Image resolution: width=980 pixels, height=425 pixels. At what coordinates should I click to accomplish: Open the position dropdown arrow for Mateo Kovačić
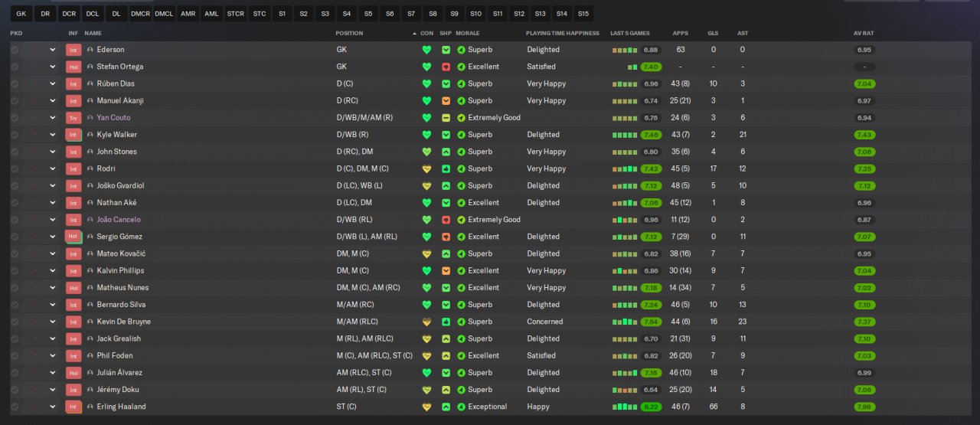(x=53, y=253)
